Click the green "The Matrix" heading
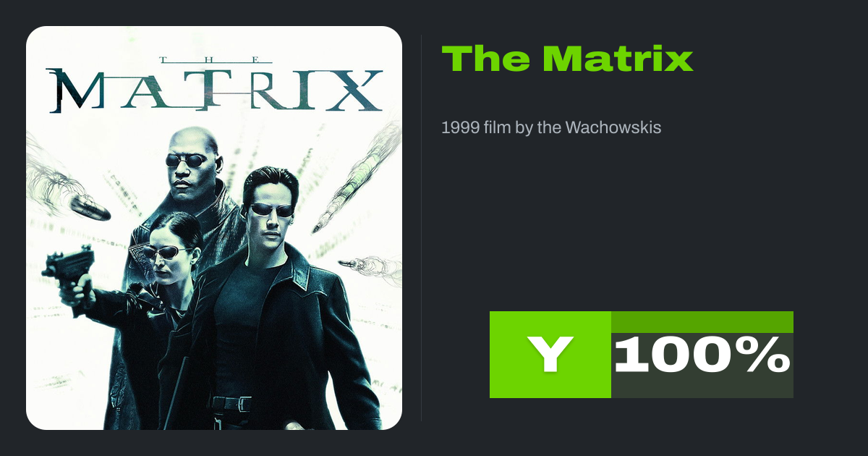The image size is (868, 456). 567,59
